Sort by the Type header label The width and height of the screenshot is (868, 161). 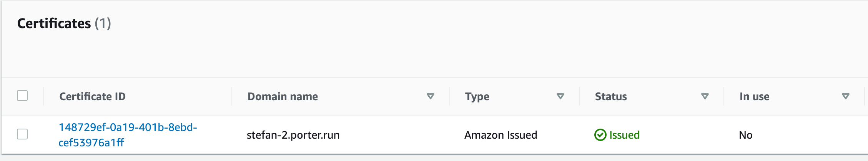pos(477,97)
